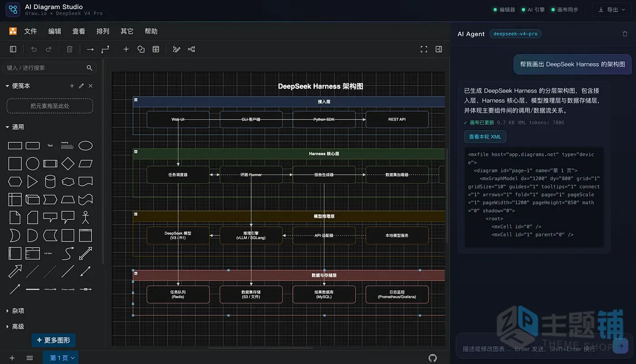Open the 文件 menu
636x364 pixels.
click(30, 31)
